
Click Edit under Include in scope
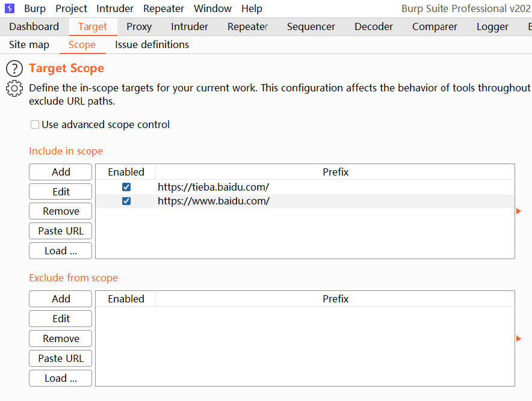[60, 192]
